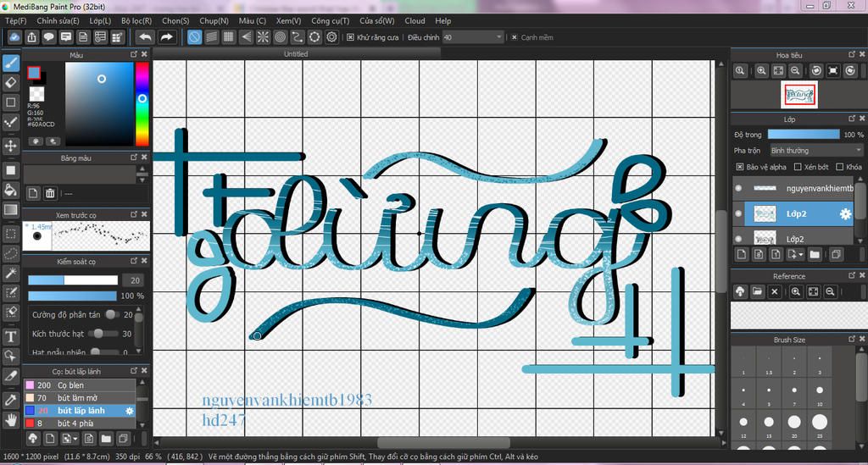Screen dimensions: 868x465
Task: Select the bút 4 phía brush
Action: tap(80, 423)
